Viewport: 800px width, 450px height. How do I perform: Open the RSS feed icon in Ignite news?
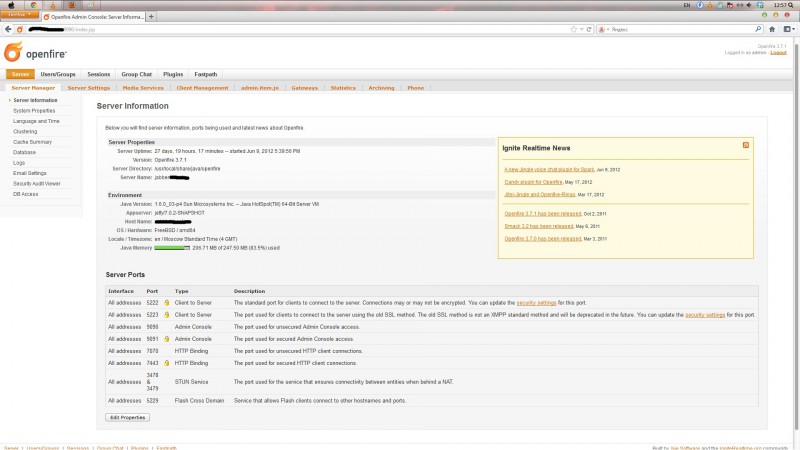(745, 145)
